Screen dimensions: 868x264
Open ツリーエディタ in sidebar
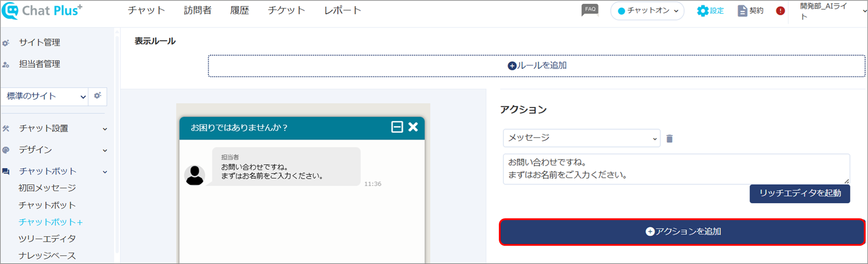pyautogui.click(x=47, y=239)
